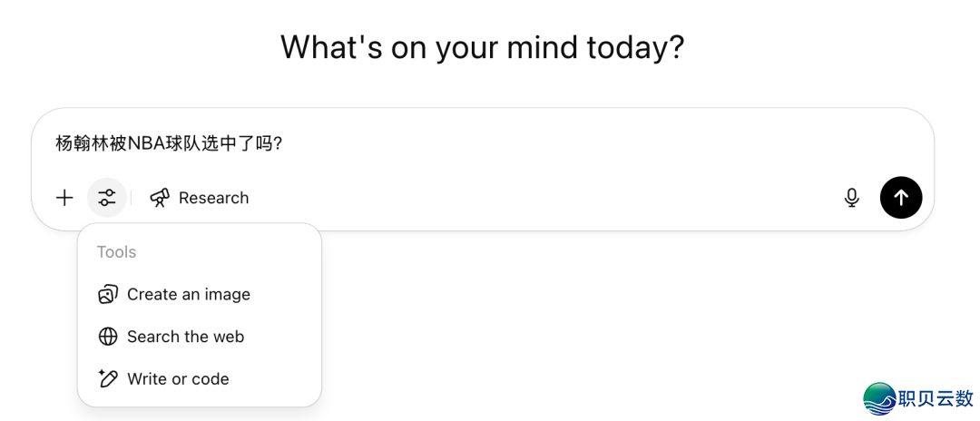Click the Tools header label in popup

[116, 252]
